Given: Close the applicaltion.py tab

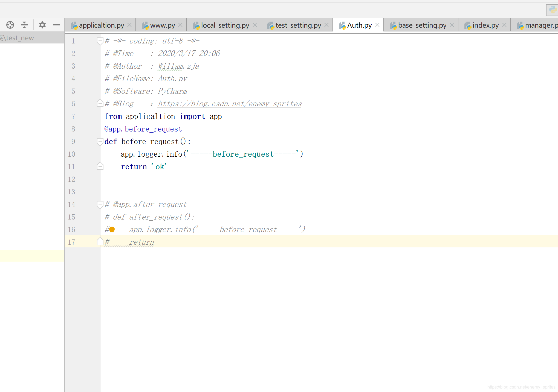Looking at the screenshot, I should point(130,25).
